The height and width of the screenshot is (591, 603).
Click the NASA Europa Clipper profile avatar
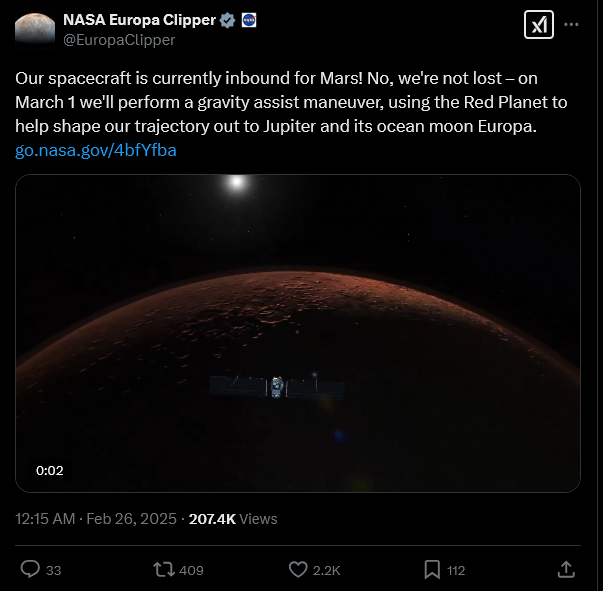35,30
